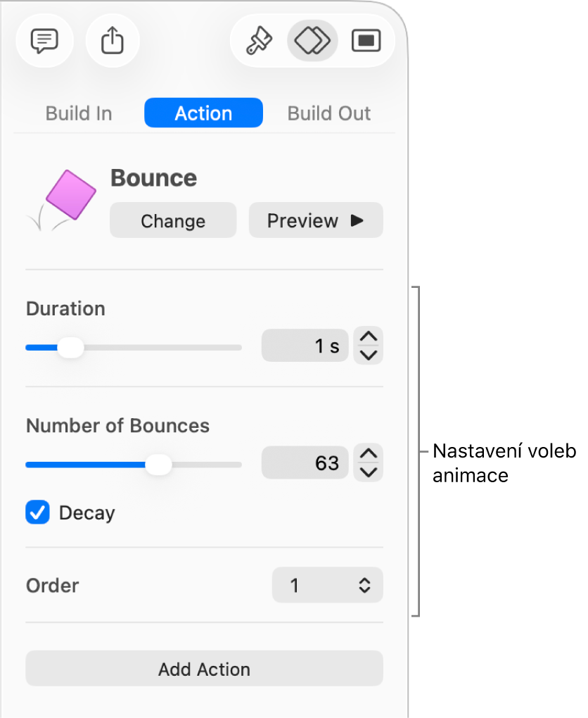
Task: Select the Action tab
Action: [x=203, y=113]
